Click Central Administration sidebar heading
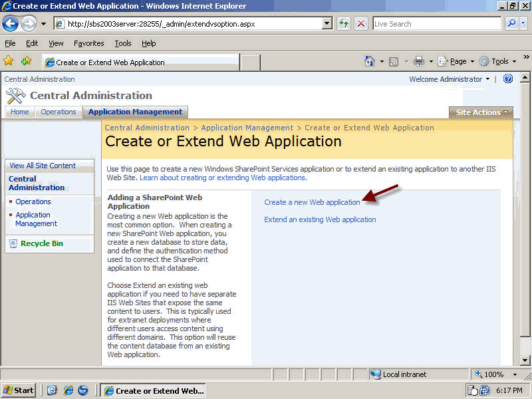This screenshot has height=399, width=532. click(x=37, y=184)
